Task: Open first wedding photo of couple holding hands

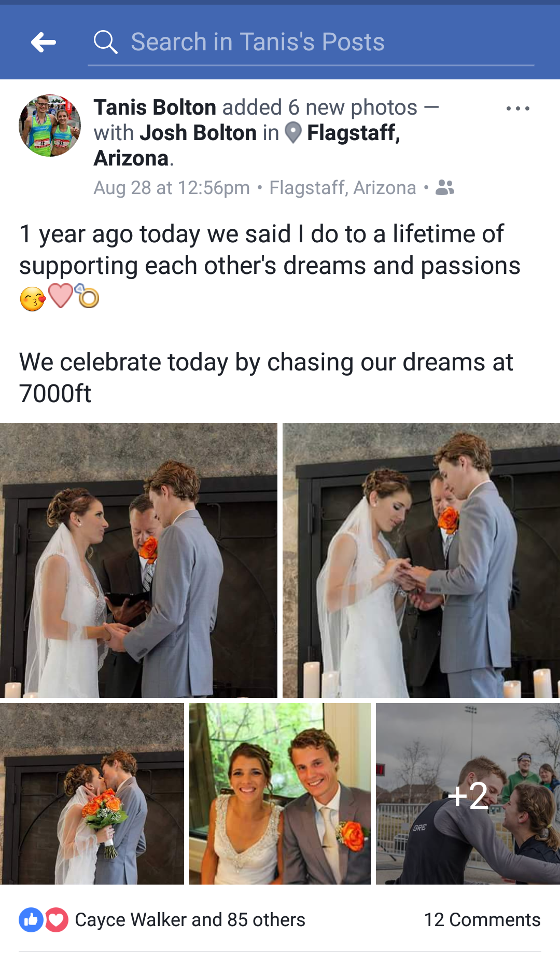Action: pyautogui.click(x=138, y=560)
